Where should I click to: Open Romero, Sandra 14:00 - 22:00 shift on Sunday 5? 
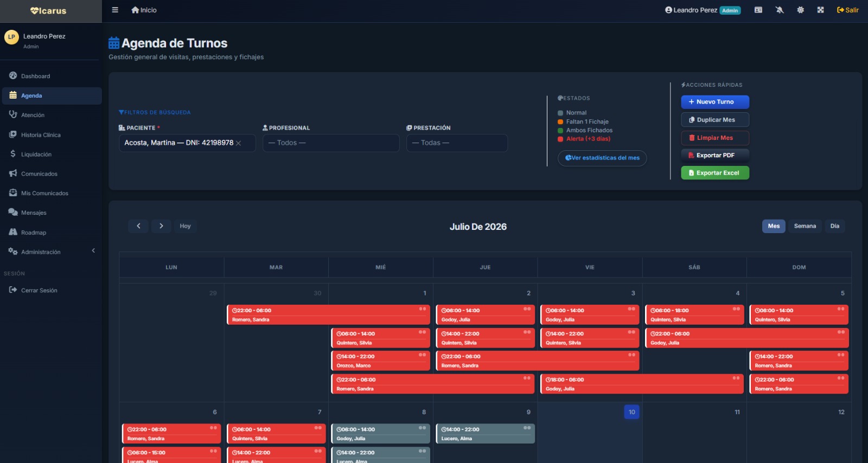tap(799, 361)
